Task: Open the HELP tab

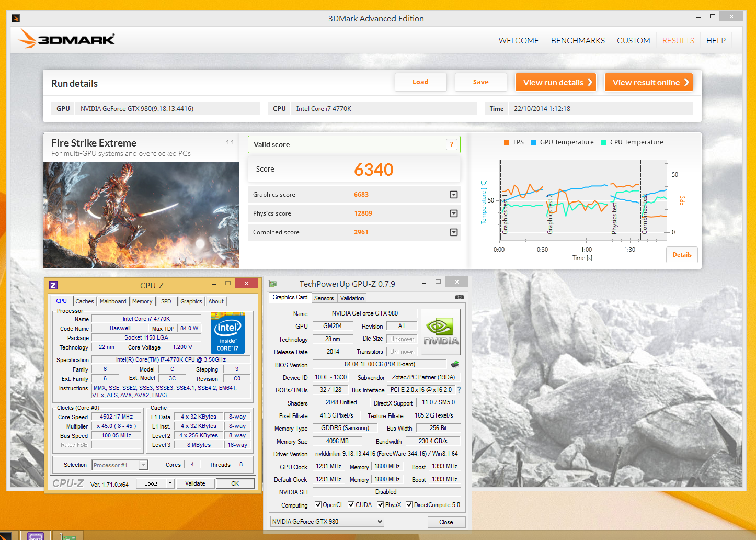Action: (x=716, y=41)
